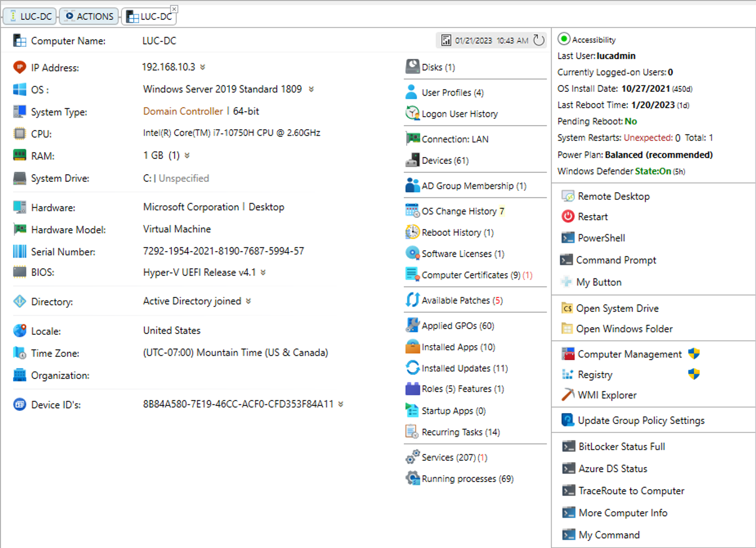
Task: Expand the Device ID's chevron
Action: click(341, 404)
